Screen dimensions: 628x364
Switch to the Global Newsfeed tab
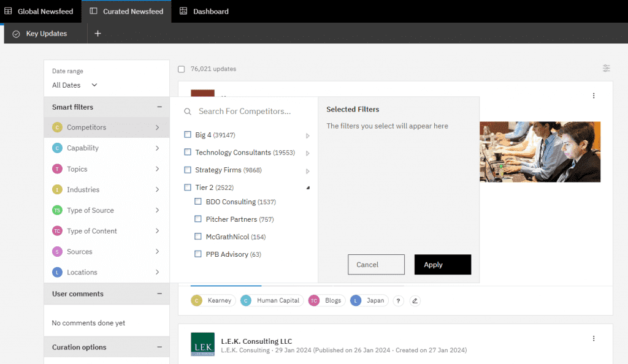(x=40, y=11)
